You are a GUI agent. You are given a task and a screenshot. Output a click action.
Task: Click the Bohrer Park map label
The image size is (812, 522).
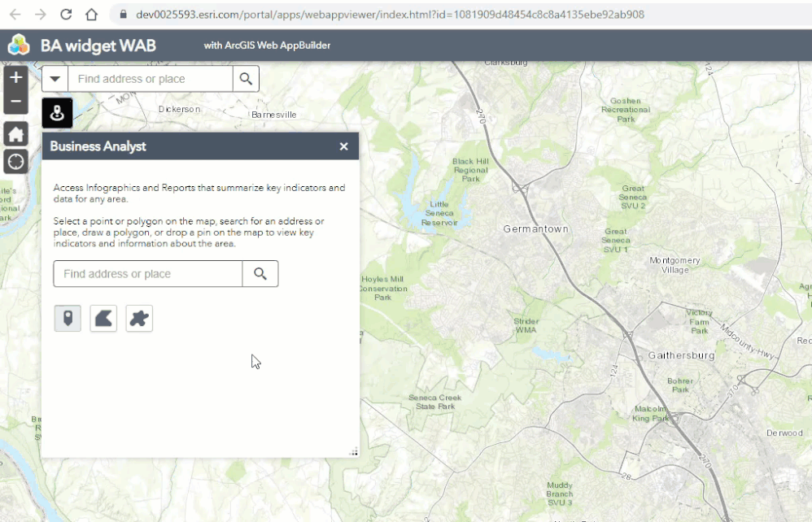(680, 385)
